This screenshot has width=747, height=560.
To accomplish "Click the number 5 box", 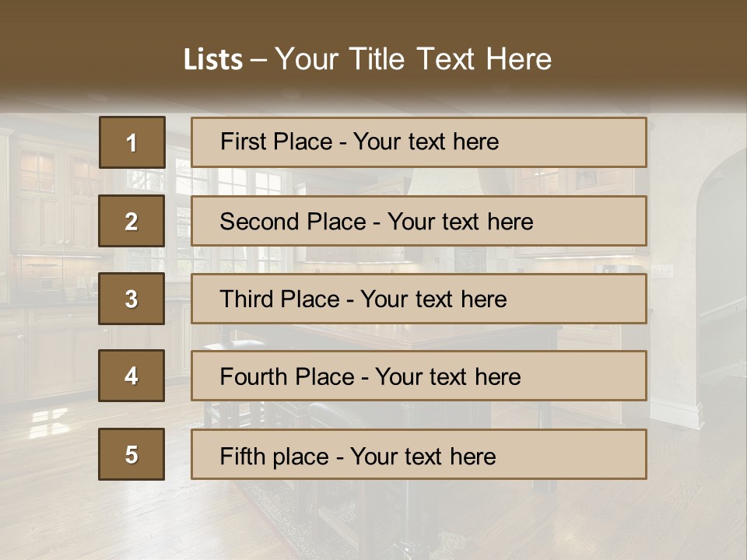I will pyautogui.click(x=132, y=454).
